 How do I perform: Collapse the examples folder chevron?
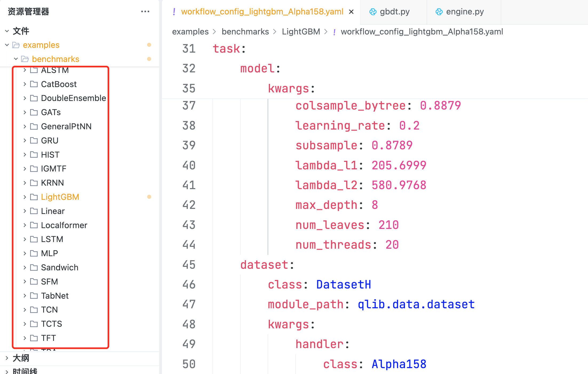(7, 45)
